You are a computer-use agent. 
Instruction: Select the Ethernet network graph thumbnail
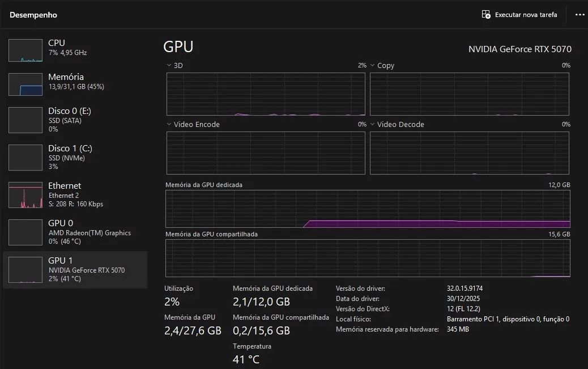coord(25,194)
